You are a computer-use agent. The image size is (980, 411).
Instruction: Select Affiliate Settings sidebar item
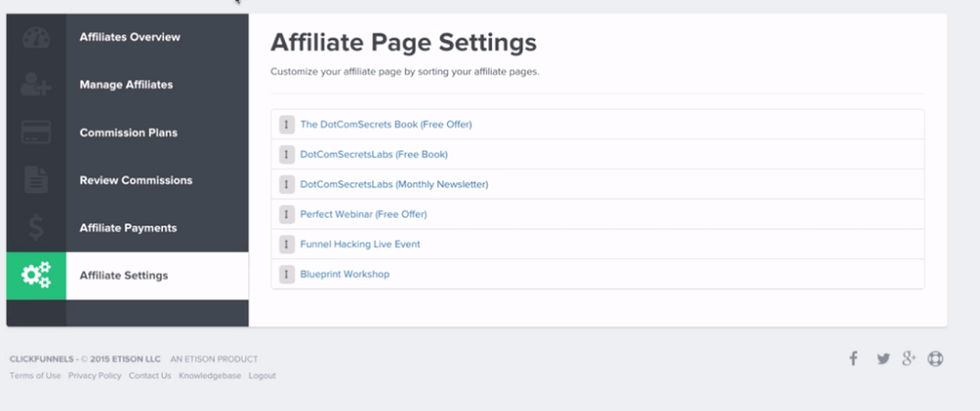click(123, 276)
